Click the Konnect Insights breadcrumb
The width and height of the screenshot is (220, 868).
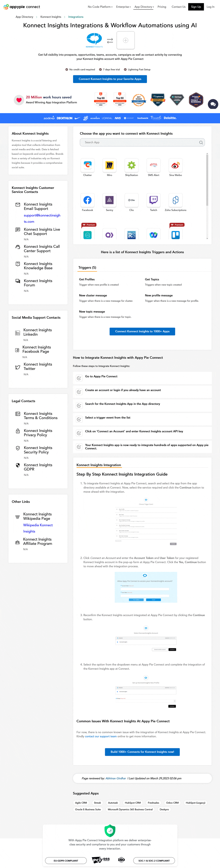tap(51, 17)
